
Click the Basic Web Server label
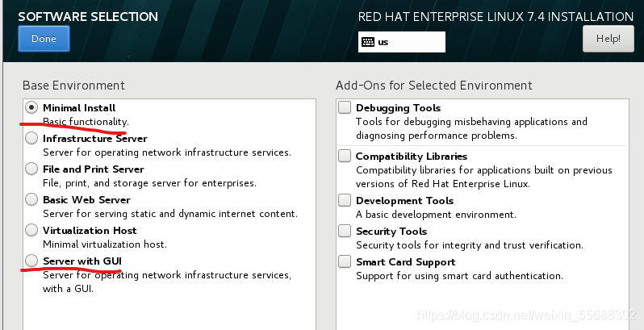click(86, 200)
